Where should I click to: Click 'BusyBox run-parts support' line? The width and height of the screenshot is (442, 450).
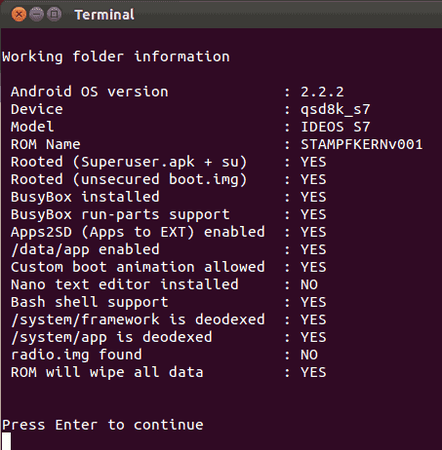coord(168,215)
